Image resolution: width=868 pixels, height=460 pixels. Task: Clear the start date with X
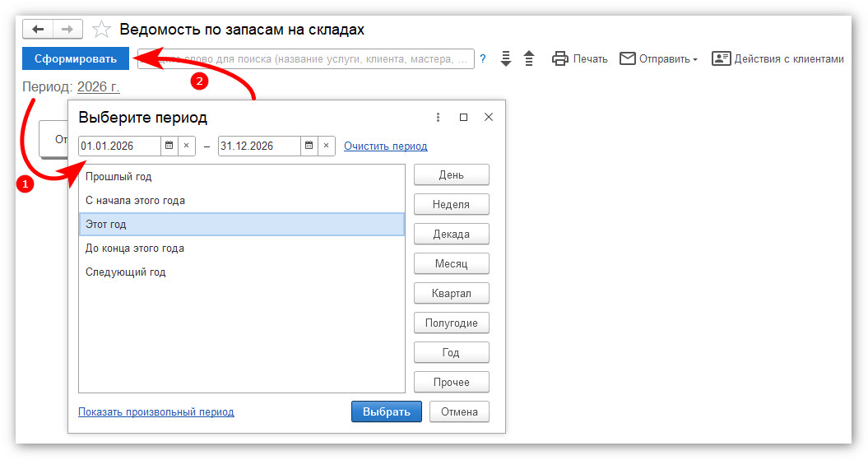click(x=187, y=146)
